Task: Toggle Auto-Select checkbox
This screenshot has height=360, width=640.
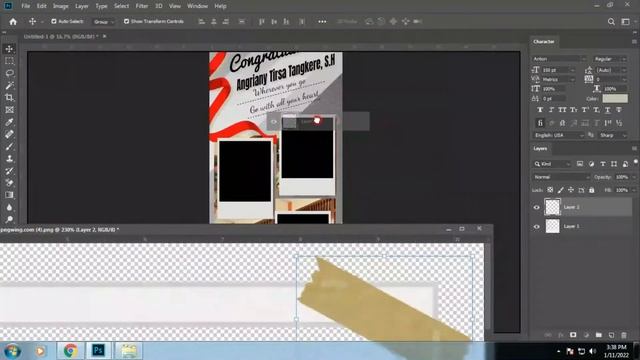Action: pos(54,21)
